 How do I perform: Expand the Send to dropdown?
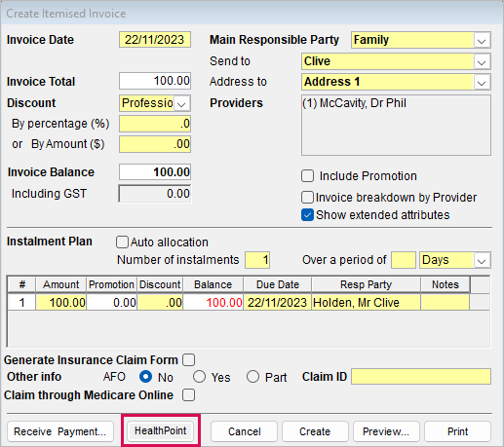pos(482,61)
